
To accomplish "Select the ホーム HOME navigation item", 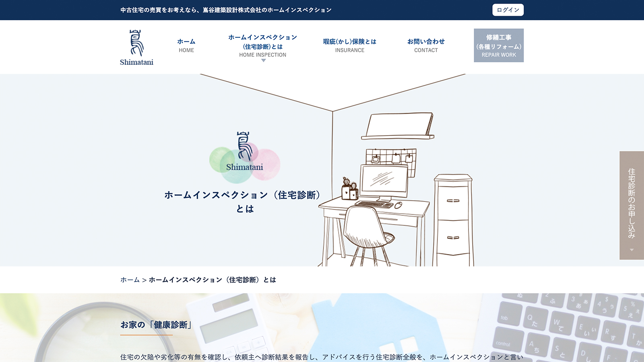I will click(185, 45).
